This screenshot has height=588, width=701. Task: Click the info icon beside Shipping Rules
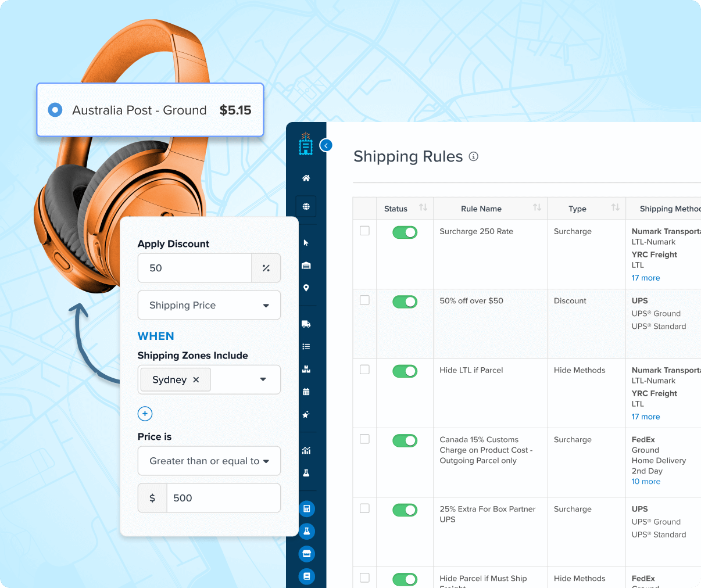coord(473,156)
